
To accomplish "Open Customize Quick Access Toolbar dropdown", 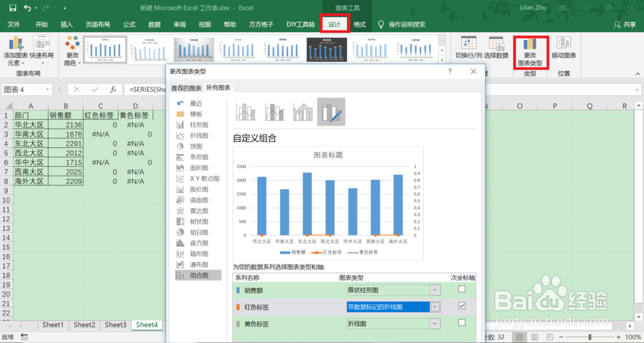I will [x=65, y=8].
